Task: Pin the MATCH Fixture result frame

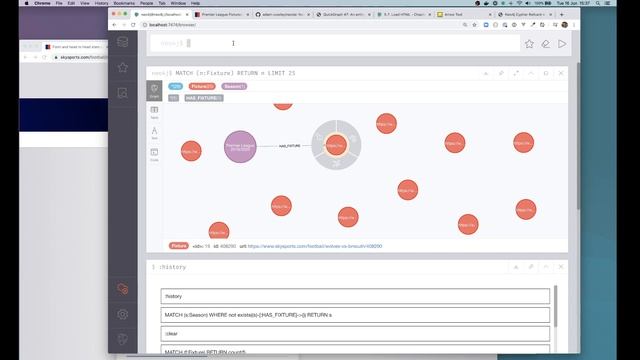Action: 501,73
